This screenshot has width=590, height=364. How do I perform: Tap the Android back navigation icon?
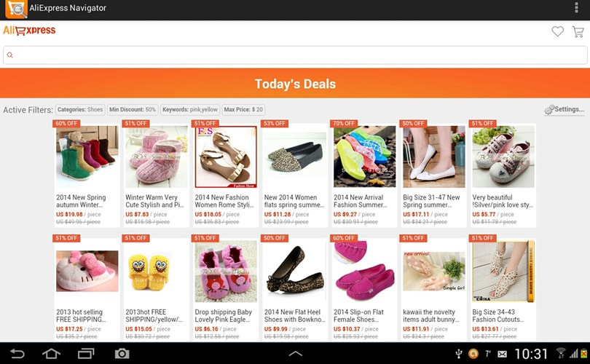click(x=17, y=354)
